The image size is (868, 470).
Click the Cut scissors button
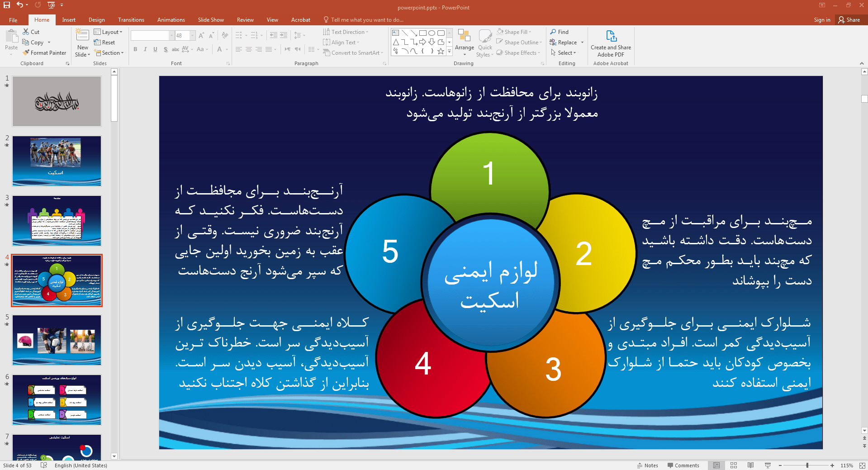click(x=31, y=32)
